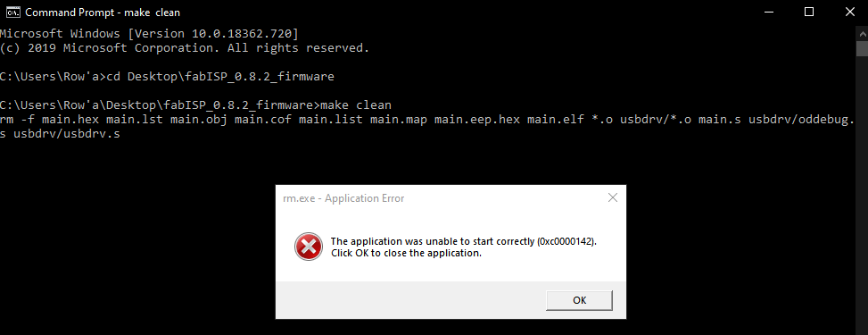Close the Command Prompt window
This screenshot has width=868, height=335.
pos(850,13)
